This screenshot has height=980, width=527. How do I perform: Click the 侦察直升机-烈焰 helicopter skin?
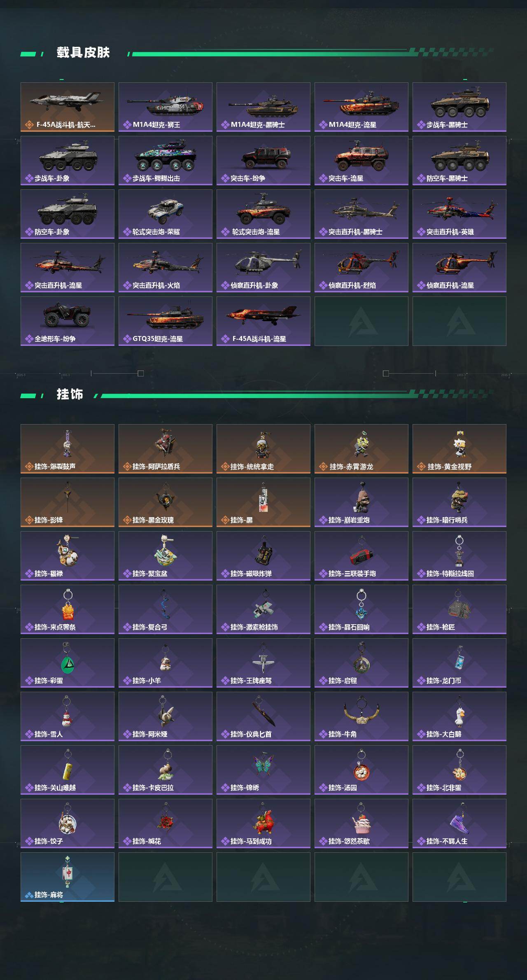click(361, 268)
